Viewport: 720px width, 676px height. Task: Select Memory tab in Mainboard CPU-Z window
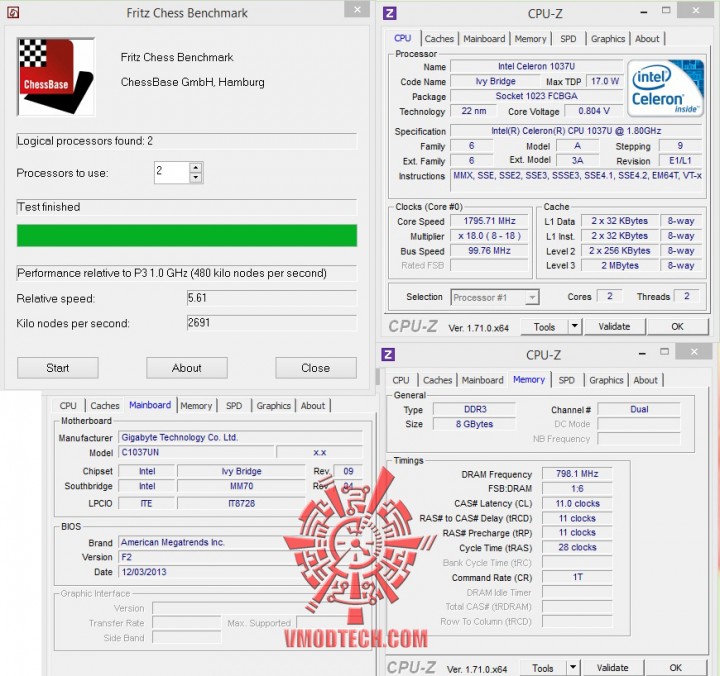click(x=196, y=406)
